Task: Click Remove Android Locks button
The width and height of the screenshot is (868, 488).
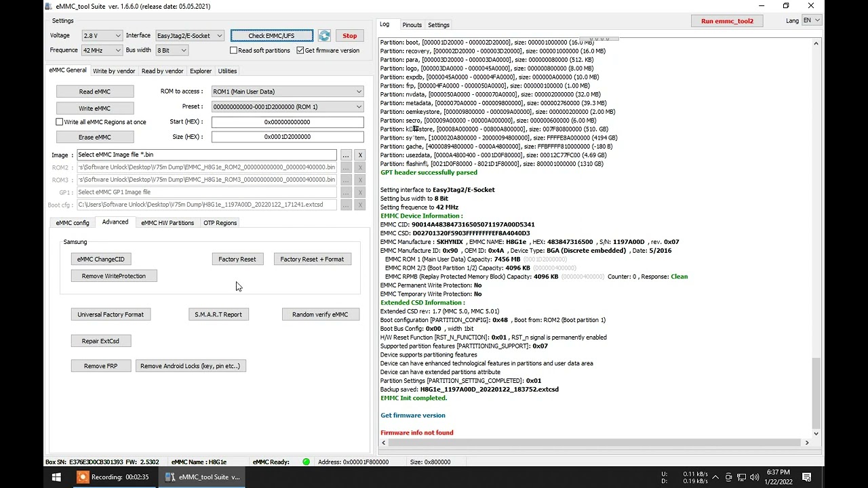Action: [191, 366]
